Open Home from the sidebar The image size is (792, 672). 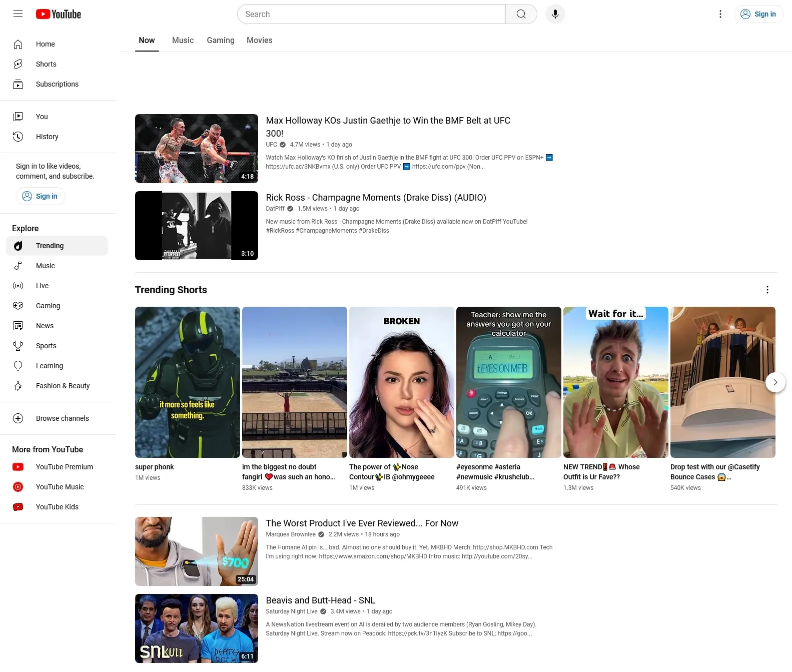[58, 44]
